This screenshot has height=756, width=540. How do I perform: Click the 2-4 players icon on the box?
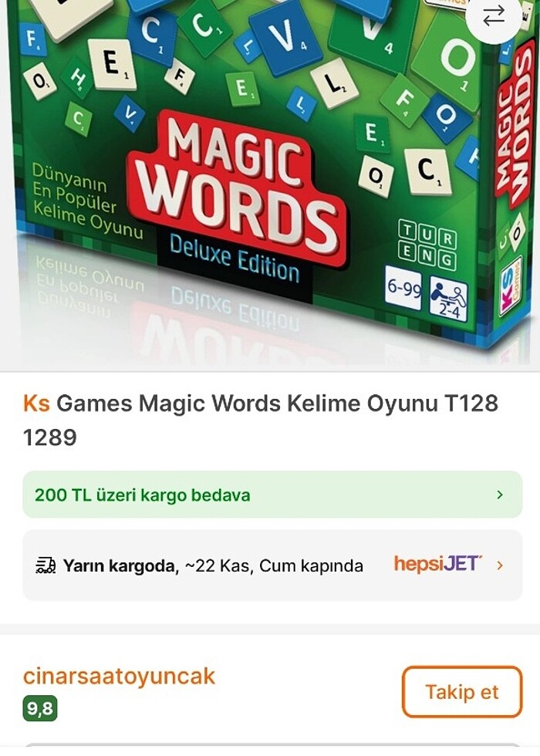(448, 299)
